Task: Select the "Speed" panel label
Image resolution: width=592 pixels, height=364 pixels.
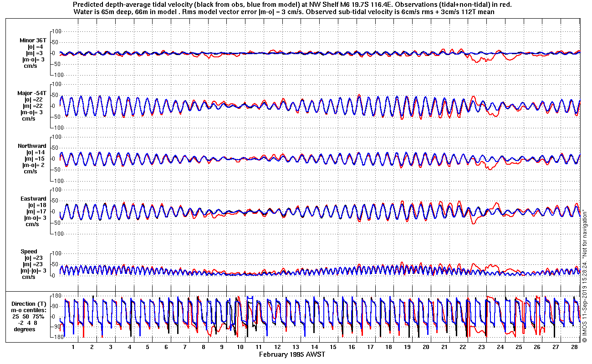Action: click(x=29, y=252)
